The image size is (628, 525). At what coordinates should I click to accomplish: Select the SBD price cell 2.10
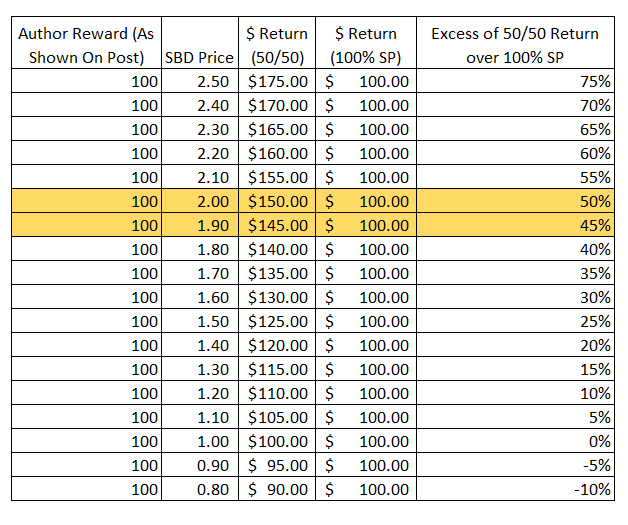click(200, 177)
